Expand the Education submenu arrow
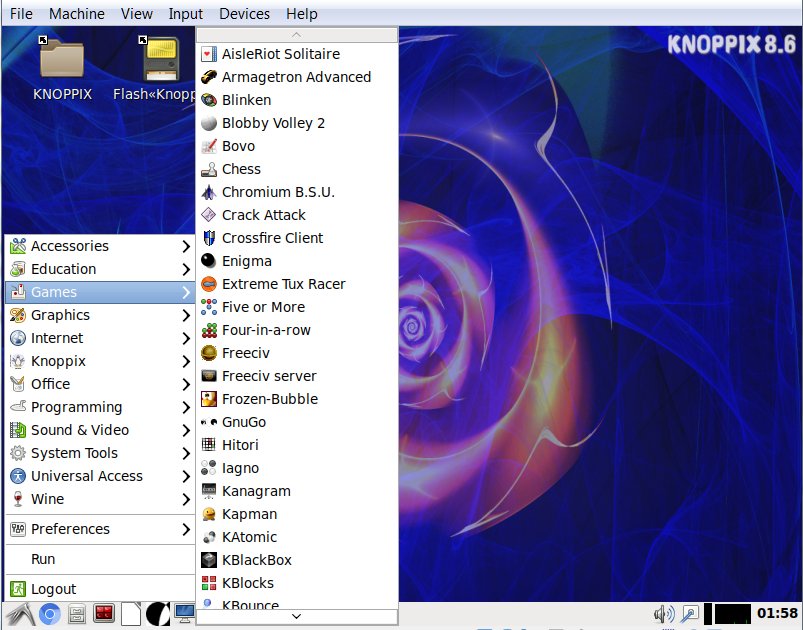The width and height of the screenshot is (803, 630). [186, 269]
